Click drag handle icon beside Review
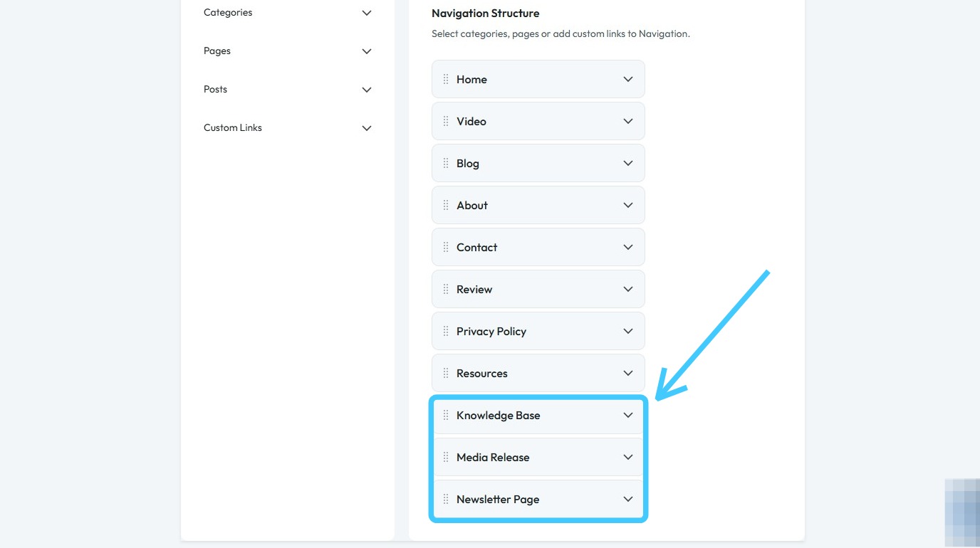 point(446,289)
